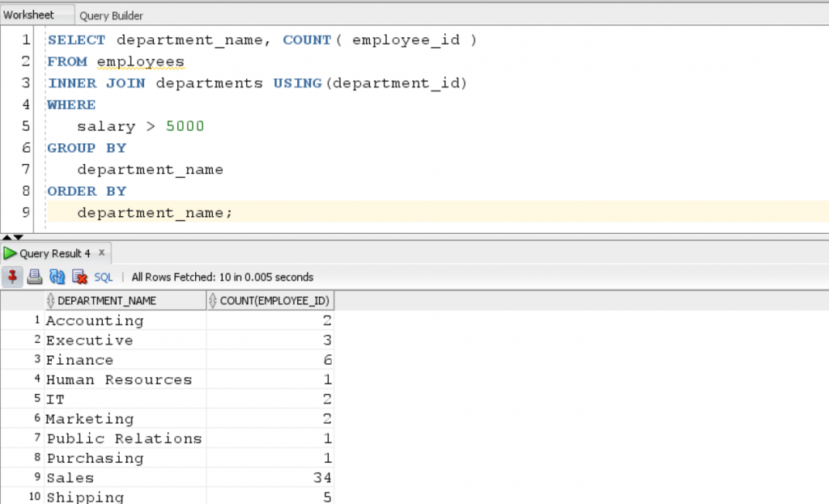Screen dimensions: 829x504
Task: Switch to the Worksheet tab
Action: pos(29,15)
